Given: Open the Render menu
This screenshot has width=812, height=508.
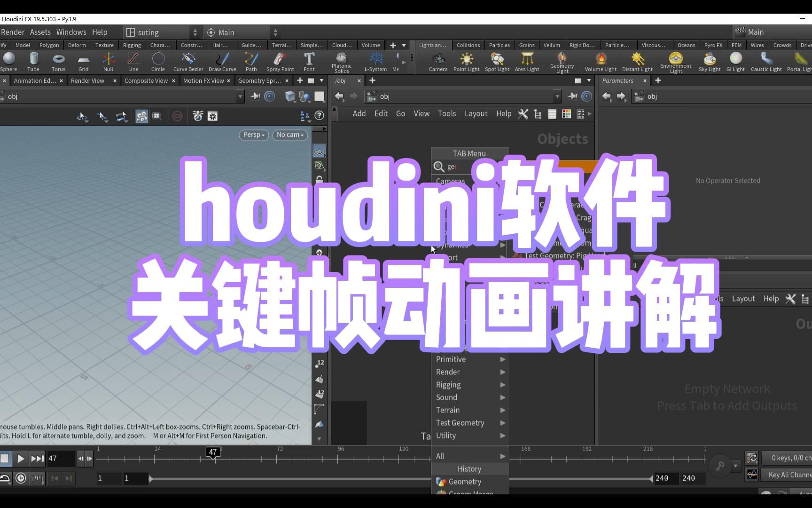Looking at the screenshot, I should pos(13,32).
